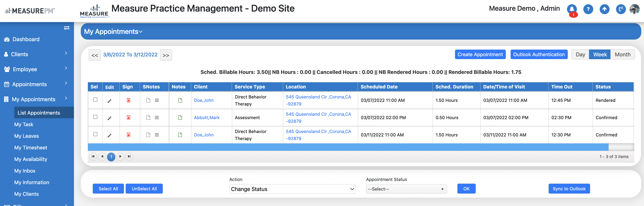Edit the Doe,John 03/07/2022 appointment with pencil icon
The image size is (644, 206).
(110, 101)
